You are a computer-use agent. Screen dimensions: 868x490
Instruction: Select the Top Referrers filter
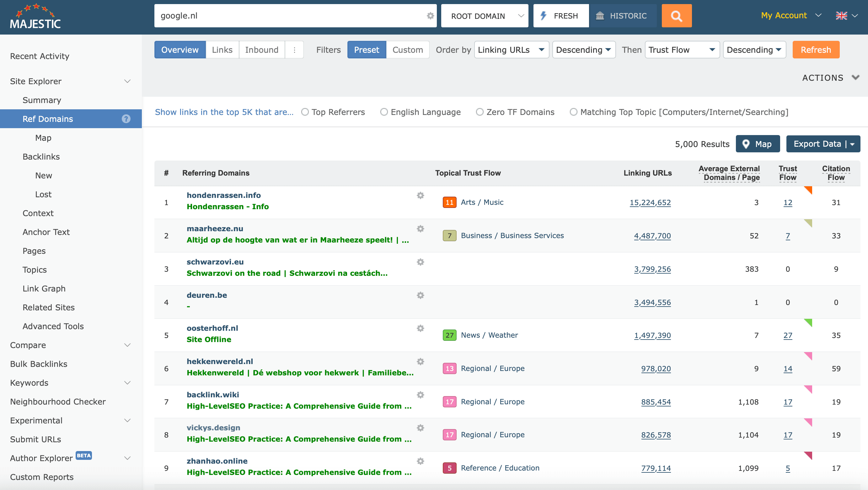point(305,112)
